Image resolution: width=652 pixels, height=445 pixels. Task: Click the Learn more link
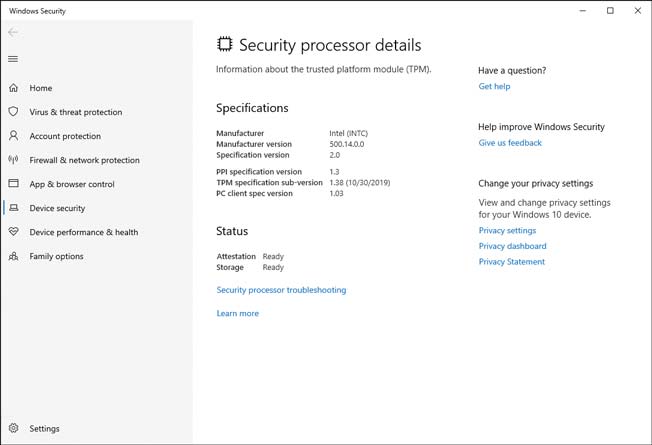click(237, 313)
